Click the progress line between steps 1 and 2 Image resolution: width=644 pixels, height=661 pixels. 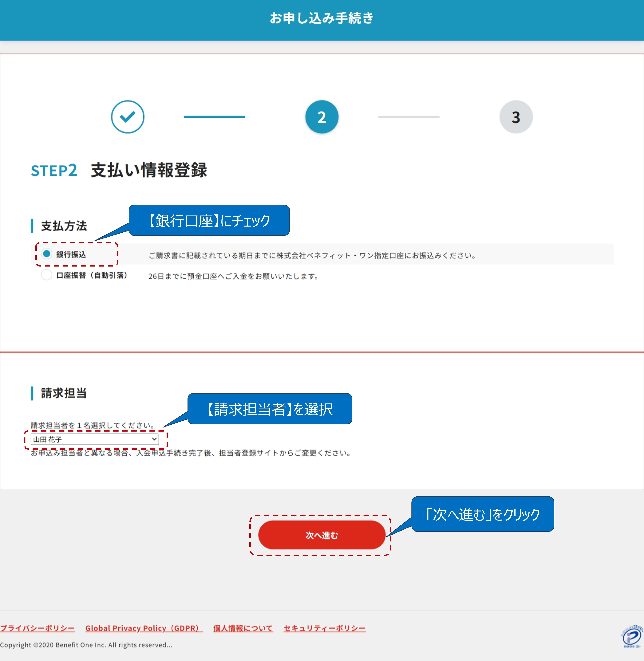coord(214,117)
